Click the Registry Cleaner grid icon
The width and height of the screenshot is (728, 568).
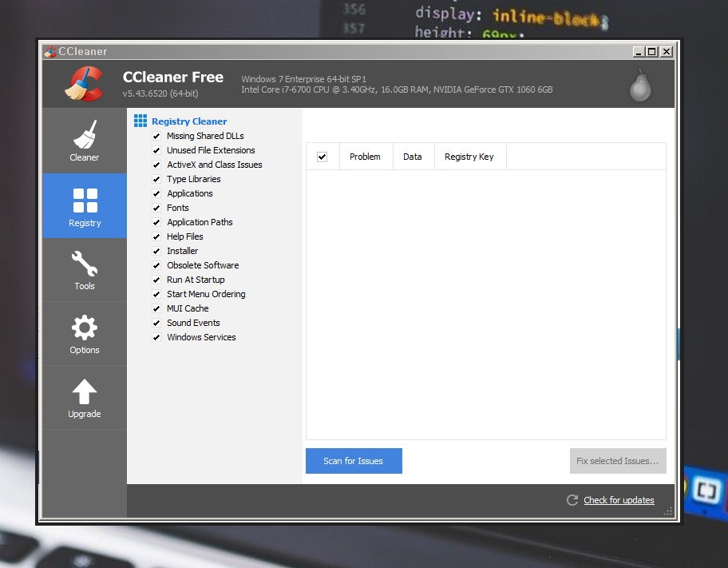(x=140, y=121)
